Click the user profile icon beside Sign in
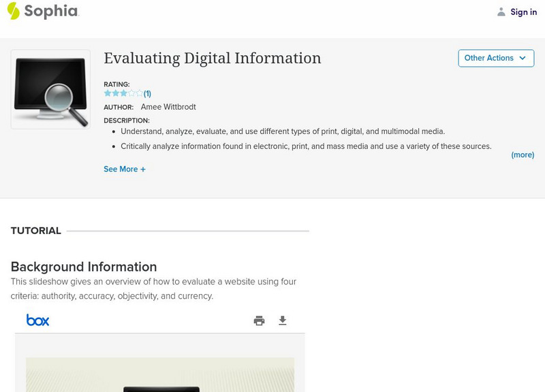 [501, 12]
